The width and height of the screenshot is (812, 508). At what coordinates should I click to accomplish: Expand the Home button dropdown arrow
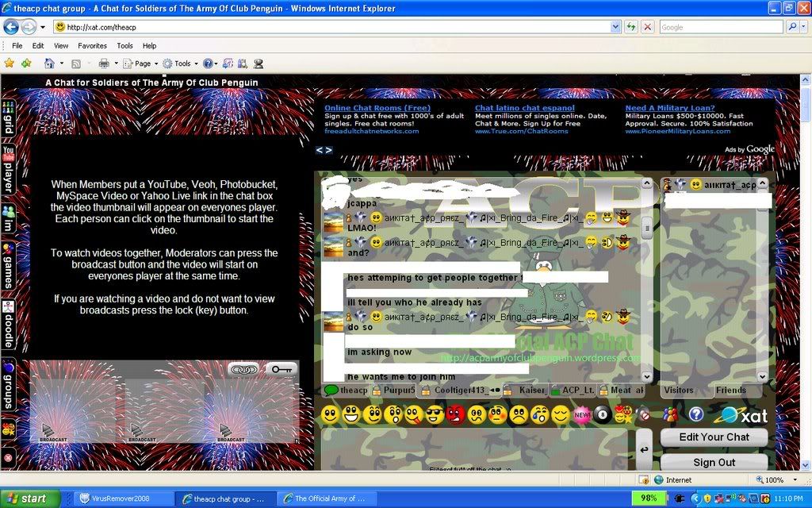tap(62, 63)
